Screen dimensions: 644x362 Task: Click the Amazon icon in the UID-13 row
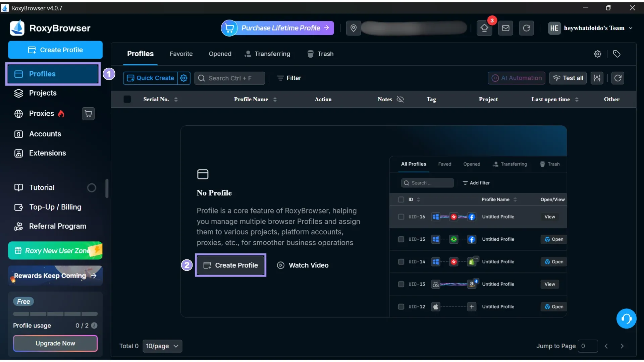coord(472,284)
